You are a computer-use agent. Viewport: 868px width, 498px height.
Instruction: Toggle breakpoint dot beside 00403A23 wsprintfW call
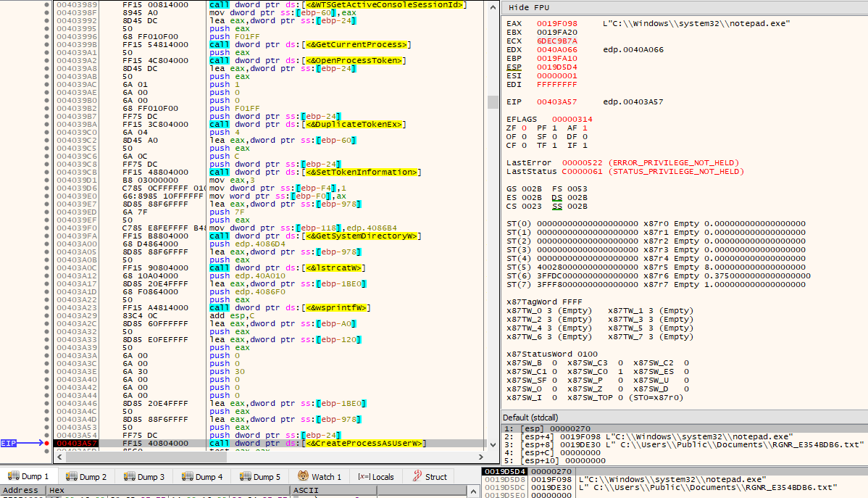[x=46, y=307]
